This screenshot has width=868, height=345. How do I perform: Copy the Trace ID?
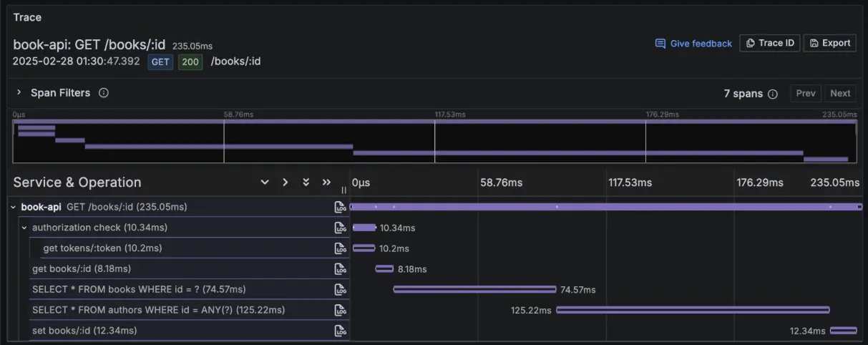(x=769, y=43)
